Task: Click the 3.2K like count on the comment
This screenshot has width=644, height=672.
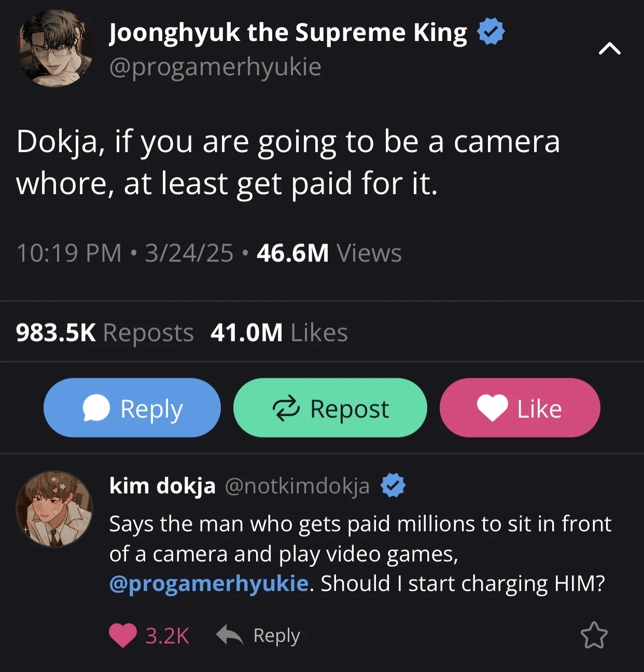Action: (167, 636)
